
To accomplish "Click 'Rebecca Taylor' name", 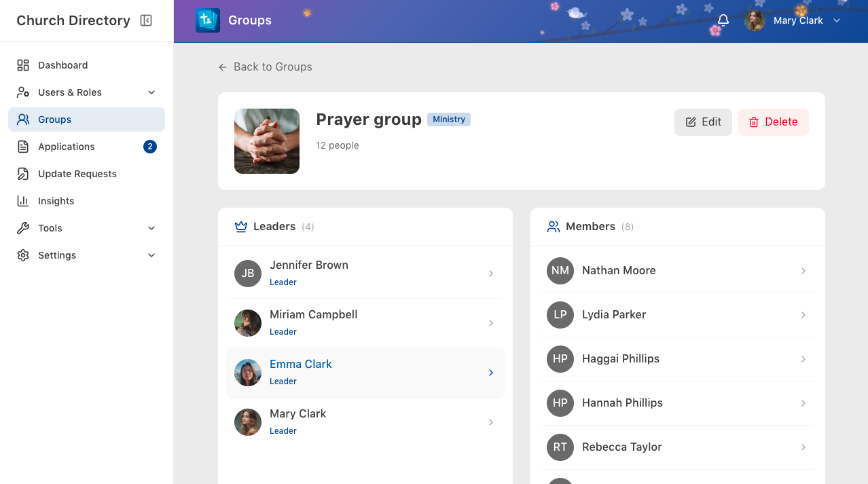I will coord(621,447).
